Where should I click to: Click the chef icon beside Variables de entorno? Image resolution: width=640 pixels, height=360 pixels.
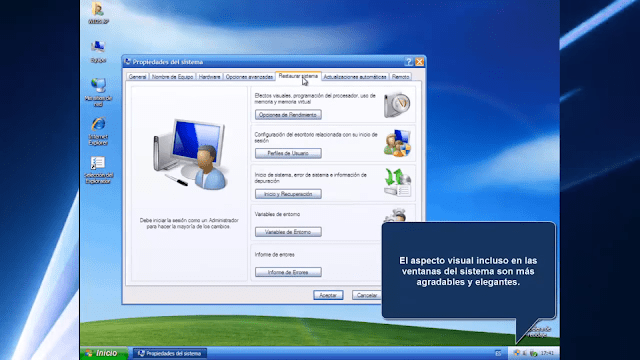tap(395, 215)
